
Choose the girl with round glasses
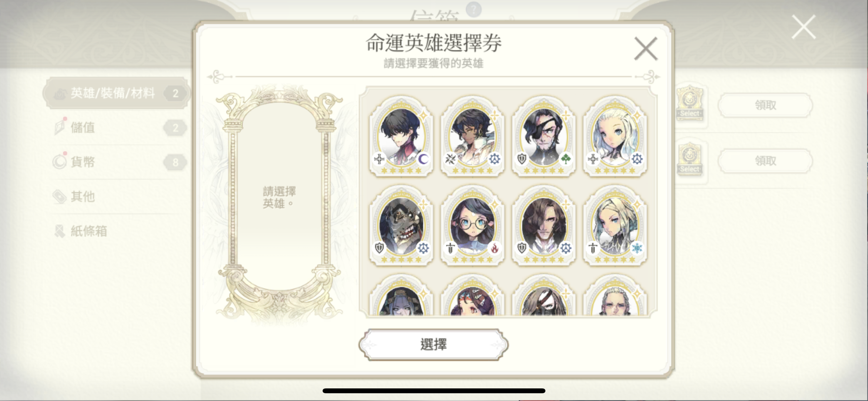(x=473, y=225)
